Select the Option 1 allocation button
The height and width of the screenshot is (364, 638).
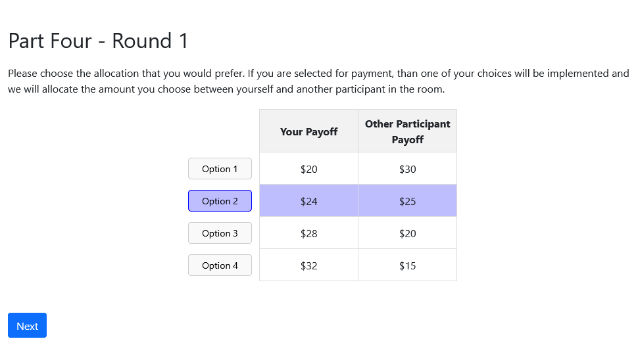click(220, 169)
